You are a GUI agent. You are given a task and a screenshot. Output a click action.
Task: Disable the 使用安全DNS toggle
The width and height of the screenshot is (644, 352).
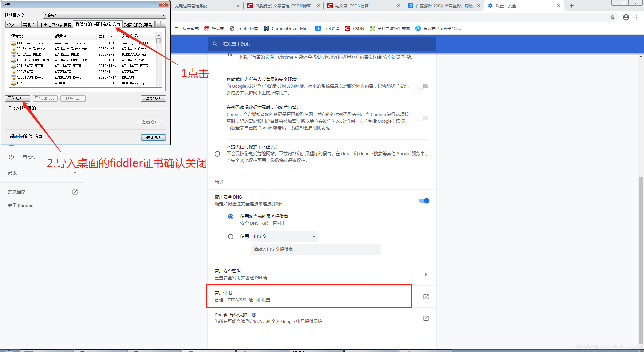click(424, 201)
